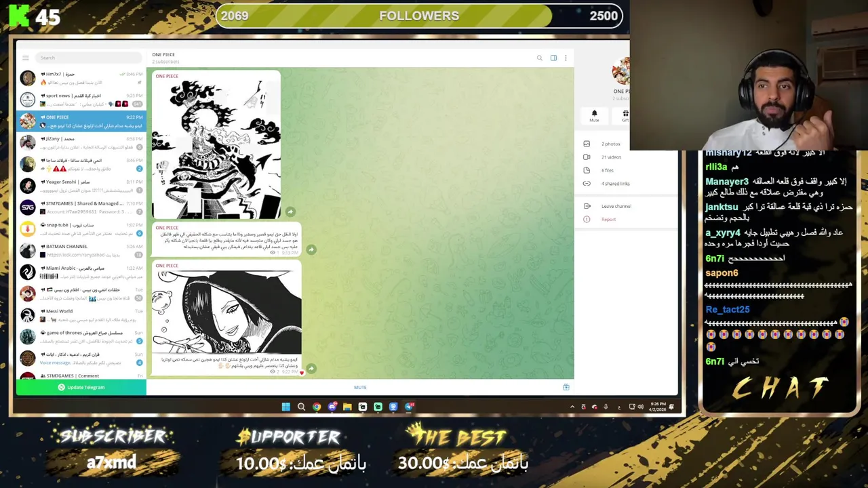This screenshot has width=868, height=488.
Task: Click snap tube yellow avatar
Action: [x=27, y=229]
